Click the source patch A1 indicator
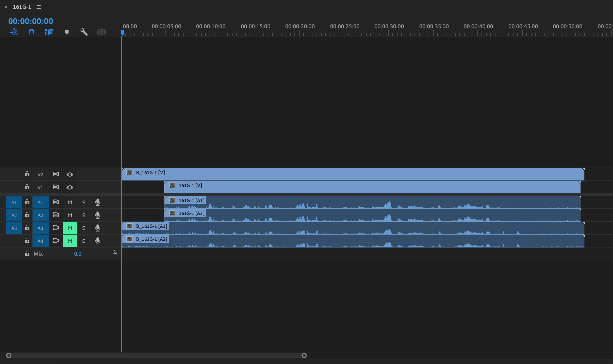This screenshot has height=364, width=613. (x=14, y=202)
